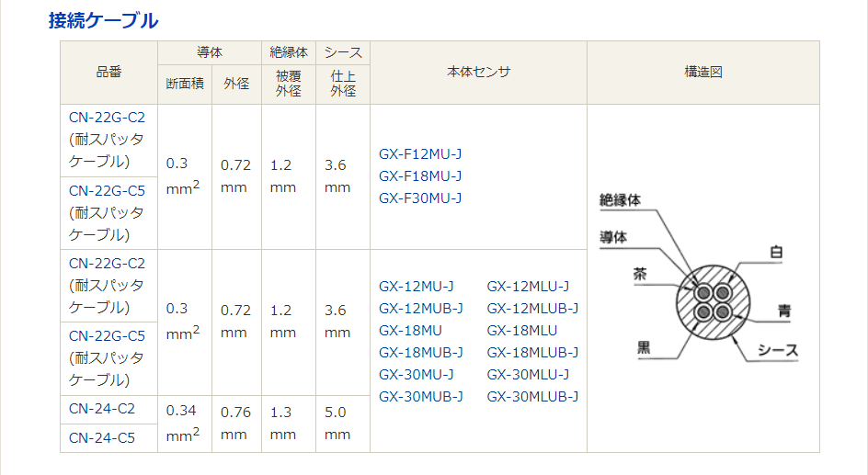Select the GX-18MUB-J link
The width and height of the screenshot is (868, 475).
coord(421,353)
